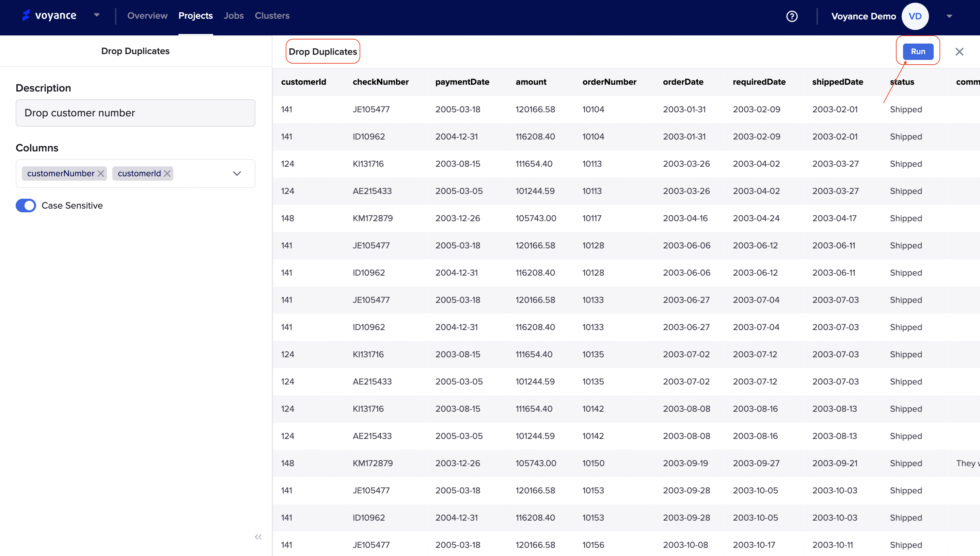Open the Clusters tab
Image resolution: width=980 pixels, height=556 pixels.
click(x=272, y=16)
